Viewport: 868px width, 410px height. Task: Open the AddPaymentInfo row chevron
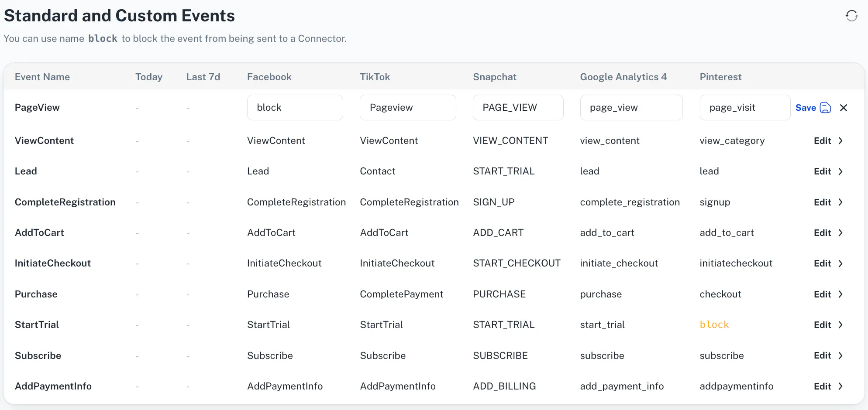pyautogui.click(x=840, y=386)
